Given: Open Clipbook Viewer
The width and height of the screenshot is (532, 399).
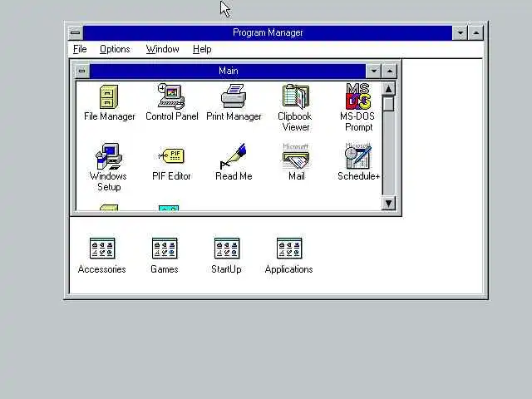Looking at the screenshot, I should tap(296, 96).
